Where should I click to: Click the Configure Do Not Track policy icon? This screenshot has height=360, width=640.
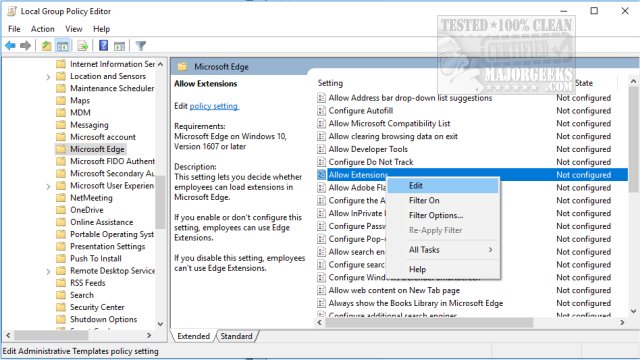pyautogui.click(x=322, y=162)
